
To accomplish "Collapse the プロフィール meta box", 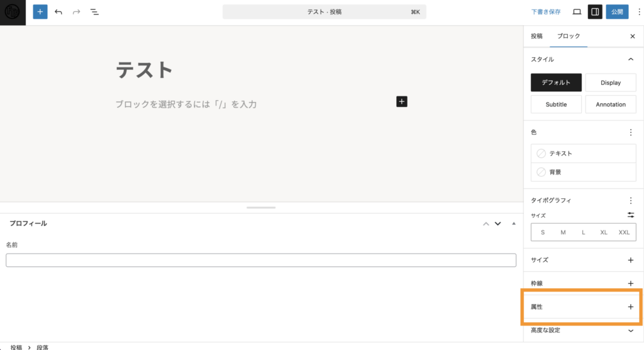I will 513,223.
